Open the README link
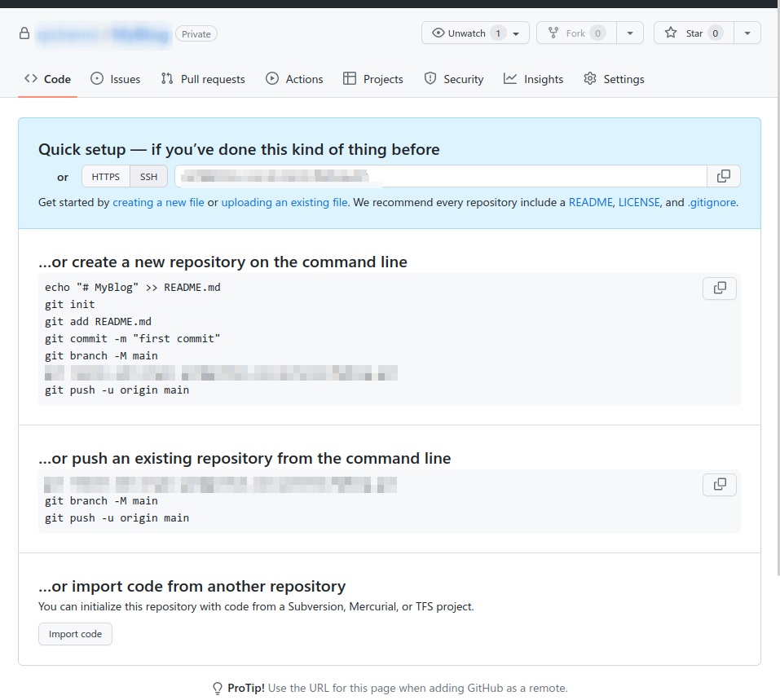 coord(590,202)
